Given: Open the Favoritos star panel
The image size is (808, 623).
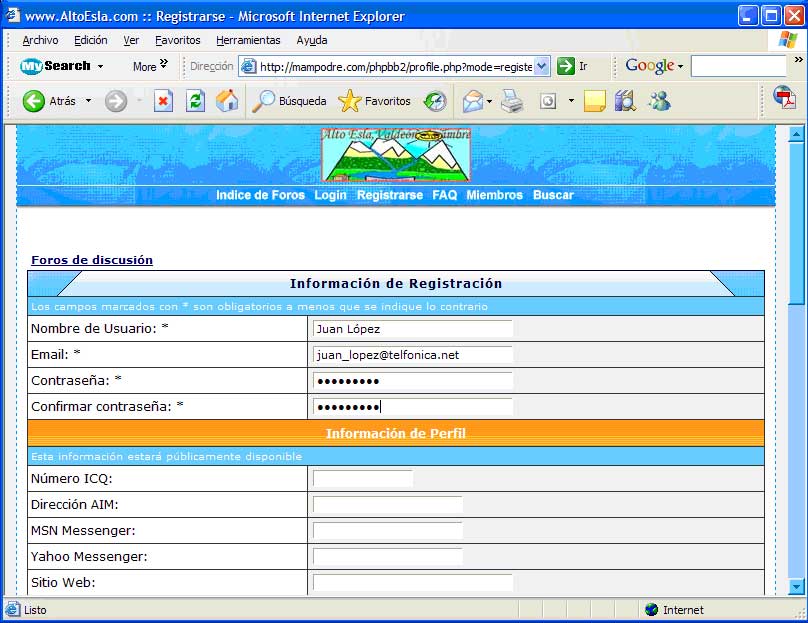Looking at the screenshot, I should point(375,101).
